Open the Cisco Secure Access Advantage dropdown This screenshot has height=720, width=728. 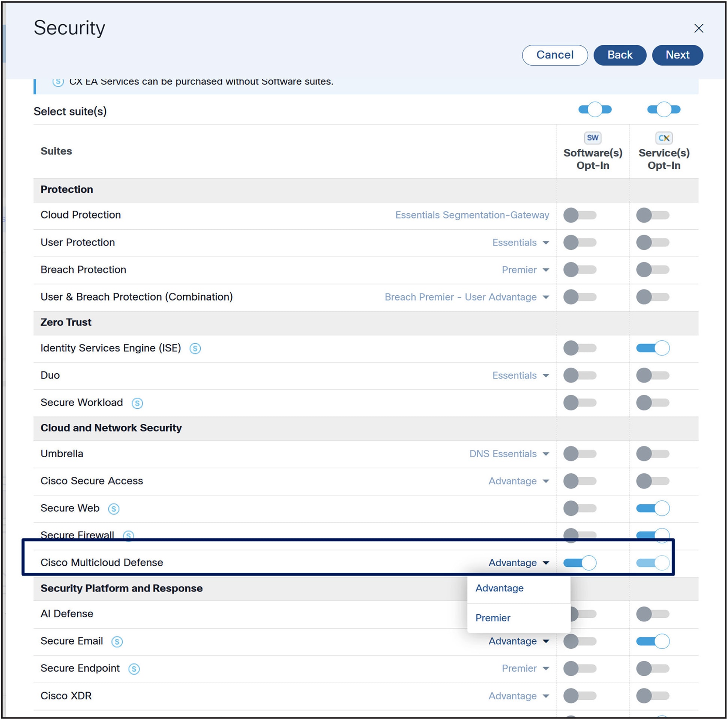tap(518, 481)
